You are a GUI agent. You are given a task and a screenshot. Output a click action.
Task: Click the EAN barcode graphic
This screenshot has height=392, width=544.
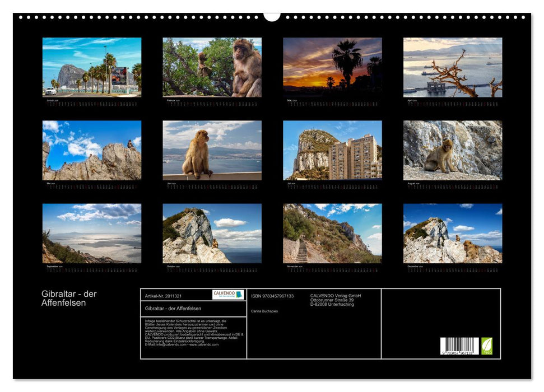[458, 344]
